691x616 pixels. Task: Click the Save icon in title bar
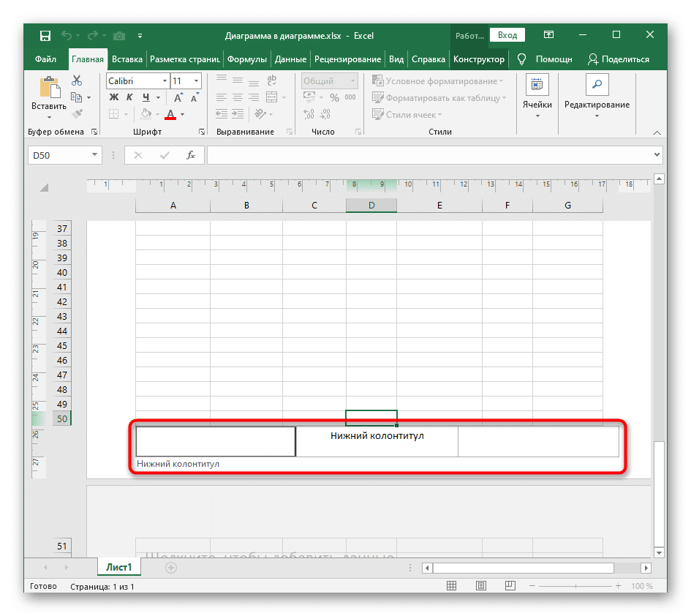45,35
